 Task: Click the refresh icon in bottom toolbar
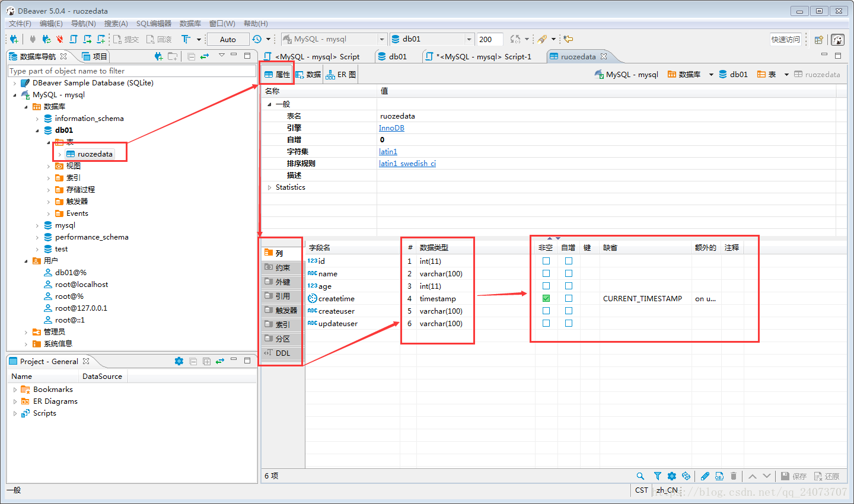[686, 476]
